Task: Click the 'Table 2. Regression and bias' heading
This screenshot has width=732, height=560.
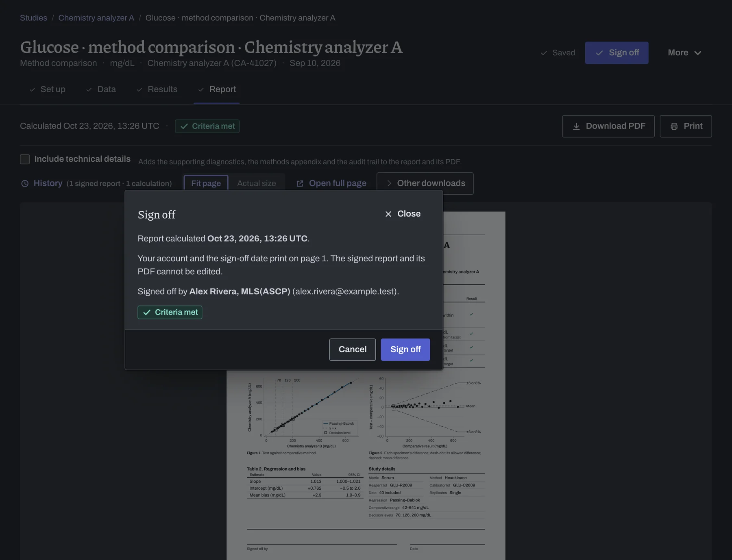Action: pyautogui.click(x=276, y=469)
